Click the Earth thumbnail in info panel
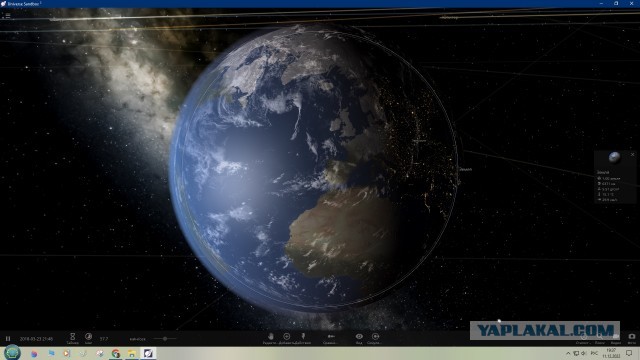 click(x=614, y=157)
